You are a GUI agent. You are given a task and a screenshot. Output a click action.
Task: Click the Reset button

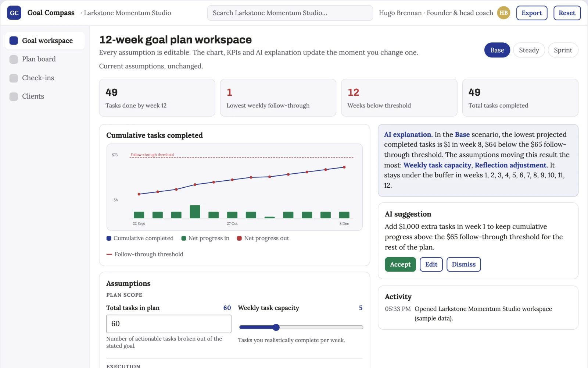(x=567, y=13)
